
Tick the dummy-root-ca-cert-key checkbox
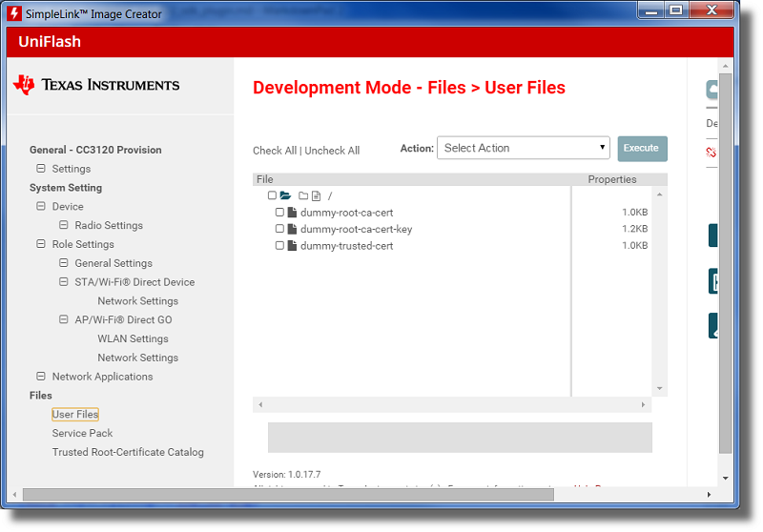click(x=279, y=229)
